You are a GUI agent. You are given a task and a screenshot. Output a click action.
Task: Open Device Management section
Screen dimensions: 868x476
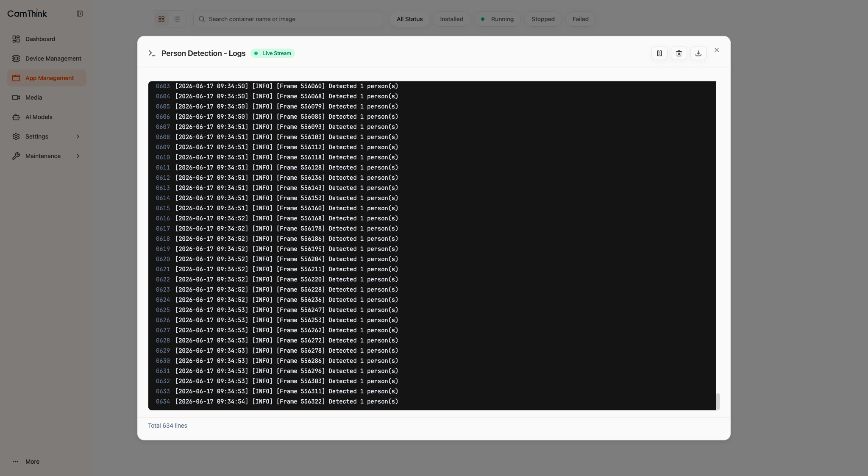(x=47, y=58)
